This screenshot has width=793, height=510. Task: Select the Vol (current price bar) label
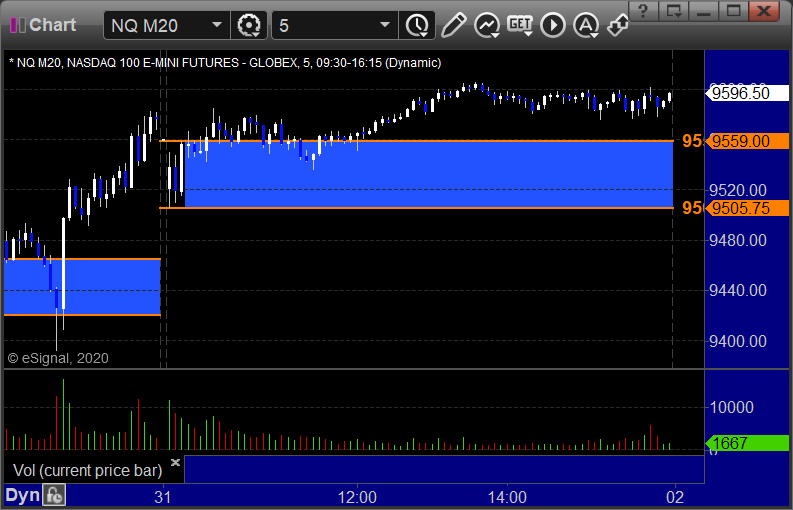coord(87,470)
